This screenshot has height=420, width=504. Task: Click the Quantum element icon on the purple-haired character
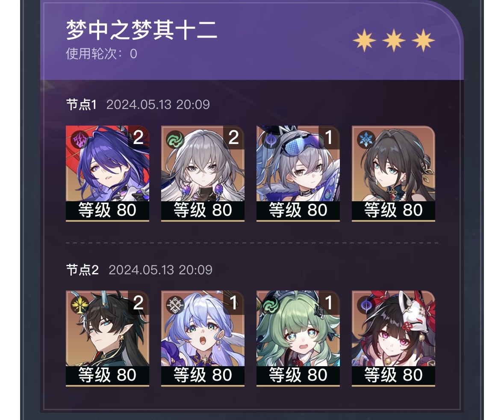coord(79,140)
